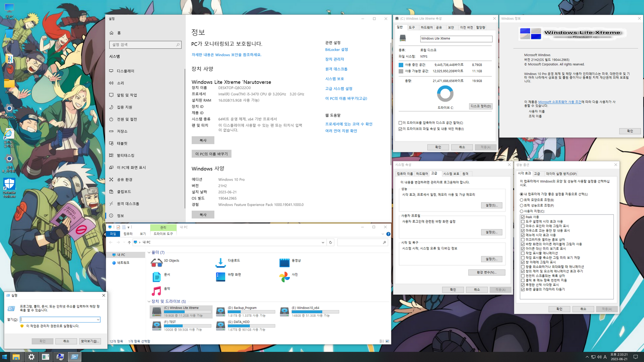Click the Explorer help question mark icon
This screenshot has height=362, width=644.
point(388,234)
